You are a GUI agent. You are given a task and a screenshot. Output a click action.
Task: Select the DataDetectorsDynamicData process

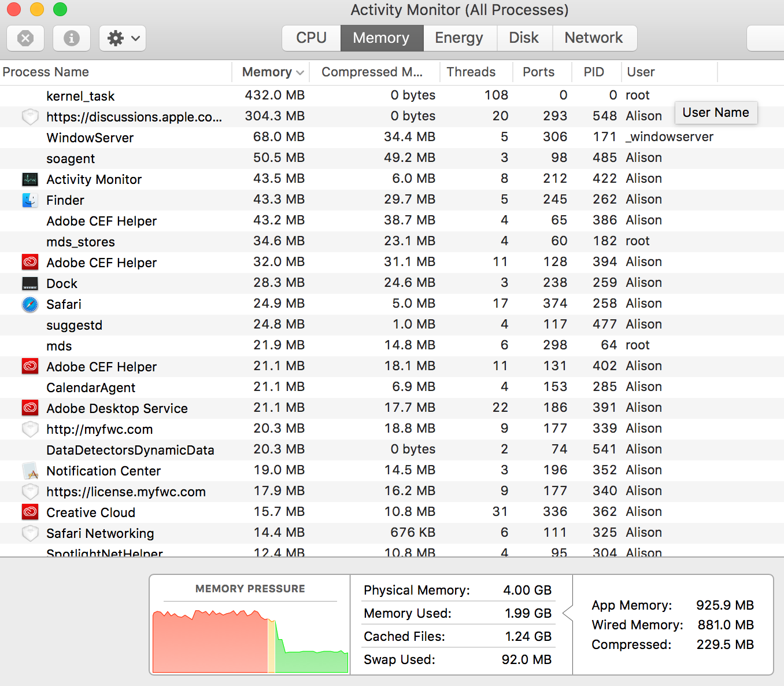click(x=131, y=450)
